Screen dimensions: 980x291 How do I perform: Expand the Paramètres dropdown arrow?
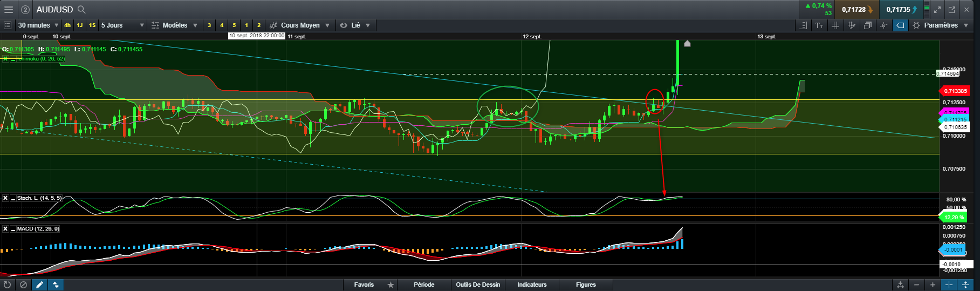click(966, 25)
